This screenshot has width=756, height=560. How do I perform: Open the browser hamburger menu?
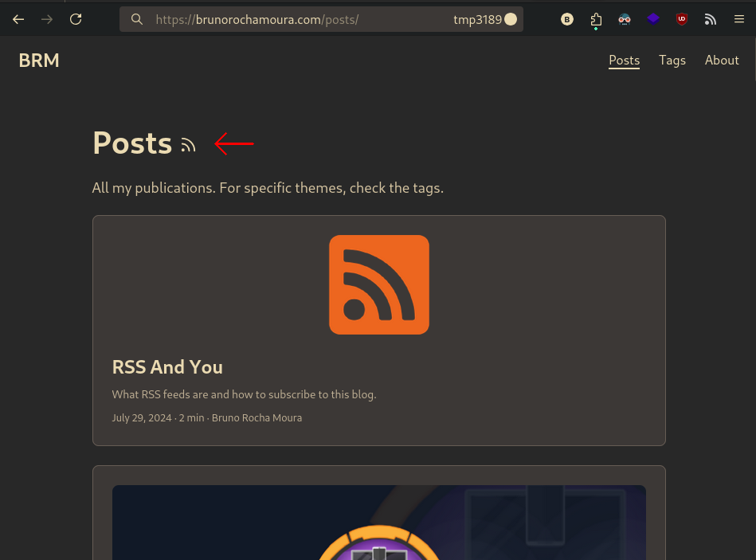pos(739,19)
